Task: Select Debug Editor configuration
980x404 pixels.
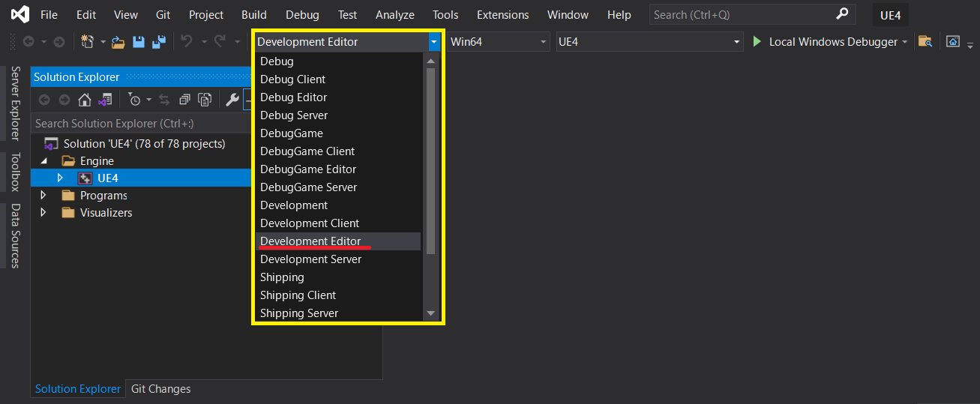Action: click(338, 97)
